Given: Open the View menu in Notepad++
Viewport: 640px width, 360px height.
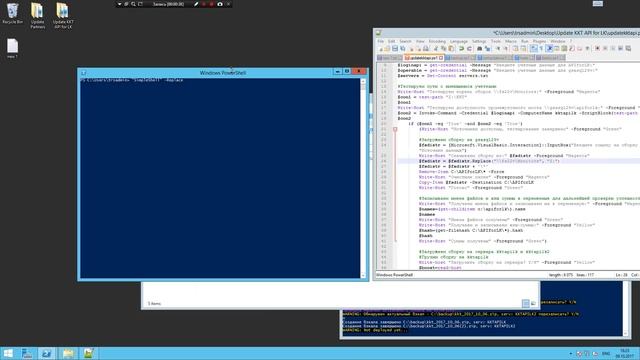Looking at the screenshot, I should (420, 41).
